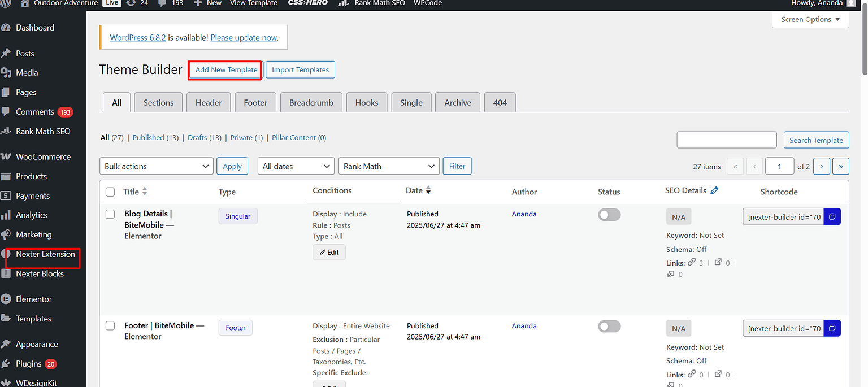Click the CSS Hero toolbar icon
Image resolution: width=868 pixels, height=387 pixels.
click(x=307, y=3)
